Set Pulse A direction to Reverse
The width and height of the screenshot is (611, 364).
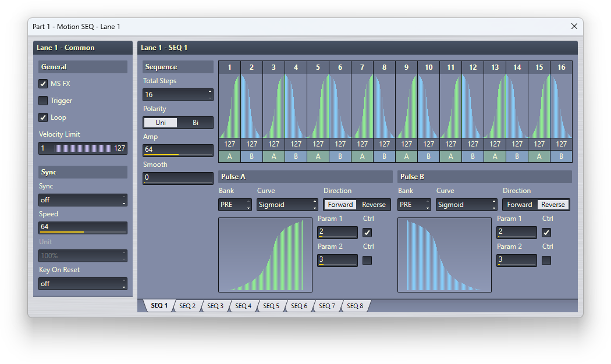374,205
